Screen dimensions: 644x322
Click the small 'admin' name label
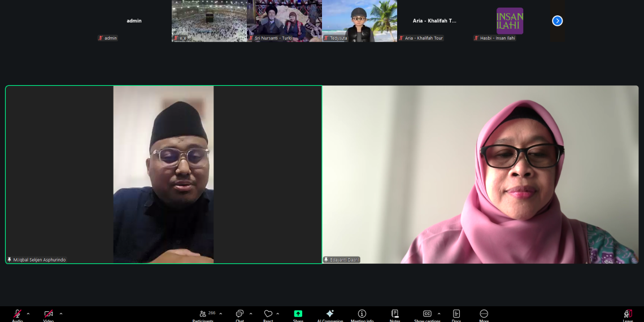pos(111,38)
